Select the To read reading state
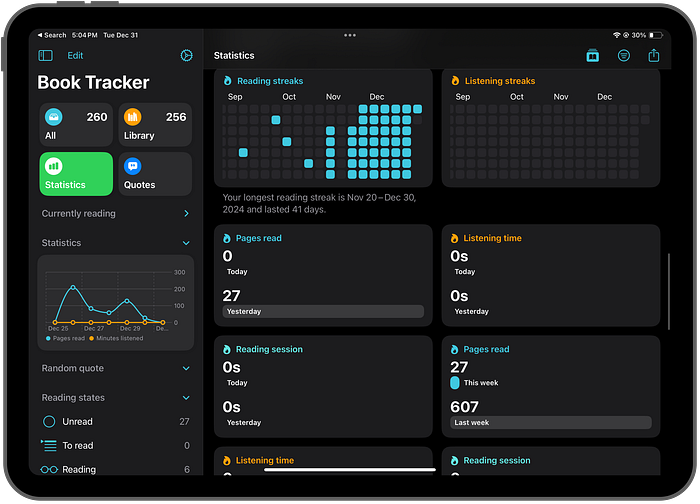The image size is (700, 504). 116,446
